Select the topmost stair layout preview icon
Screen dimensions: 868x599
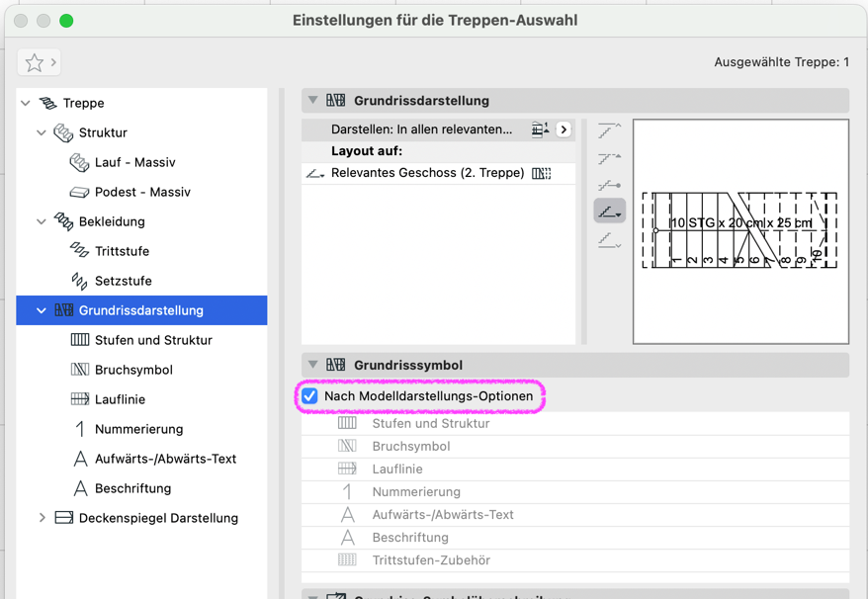point(610,130)
